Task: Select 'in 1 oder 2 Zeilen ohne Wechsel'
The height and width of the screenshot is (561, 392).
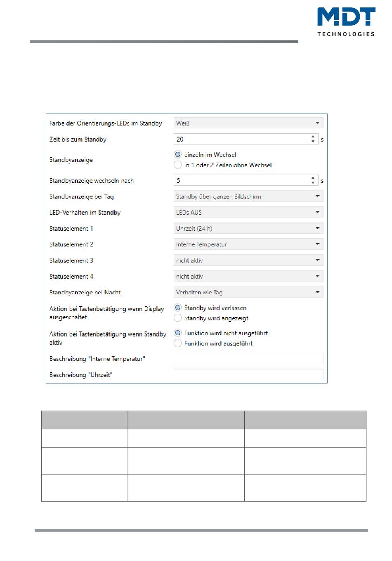Action: click(178, 165)
